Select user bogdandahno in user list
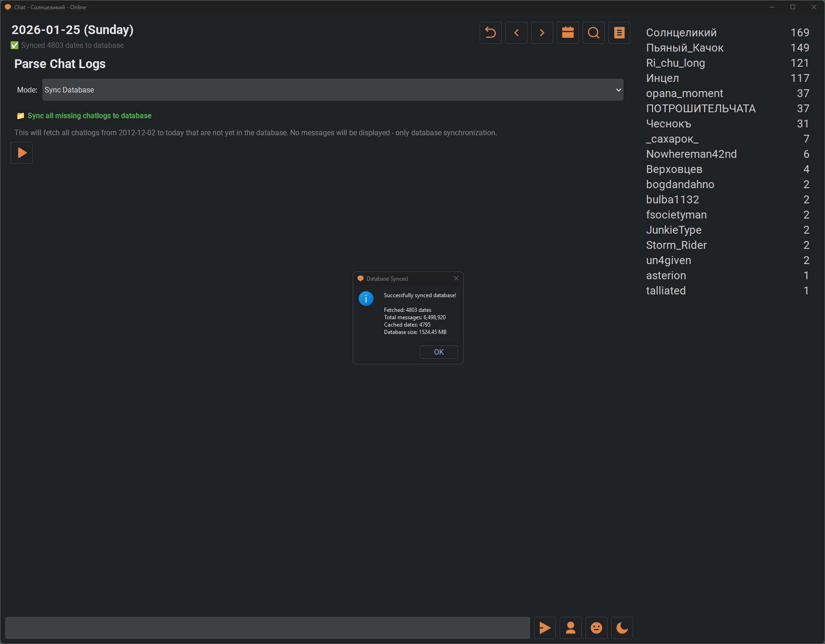Image resolution: width=825 pixels, height=644 pixels. click(x=680, y=184)
